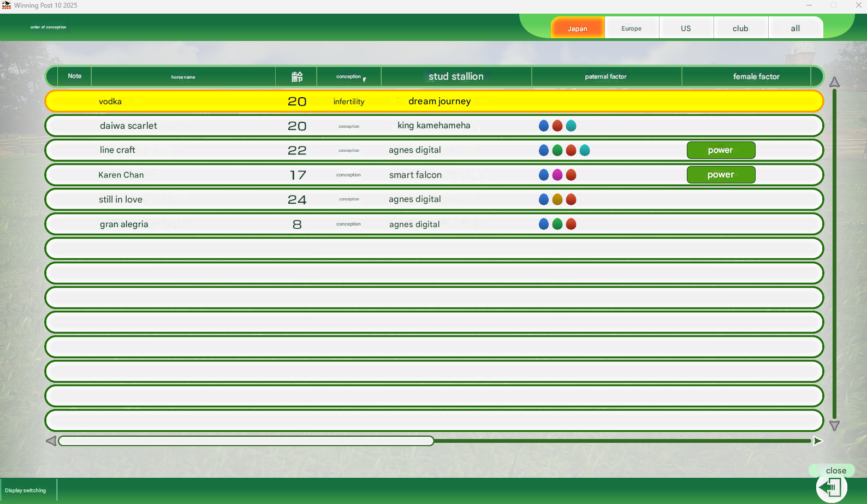Click the red factor dot for still in love
Image resolution: width=867 pixels, height=504 pixels.
[x=571, y=199]
